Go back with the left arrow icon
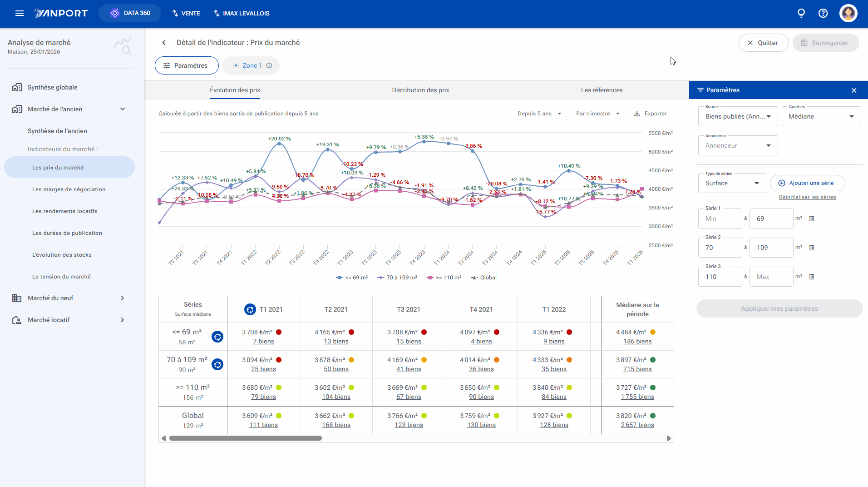 pos(164,43)
